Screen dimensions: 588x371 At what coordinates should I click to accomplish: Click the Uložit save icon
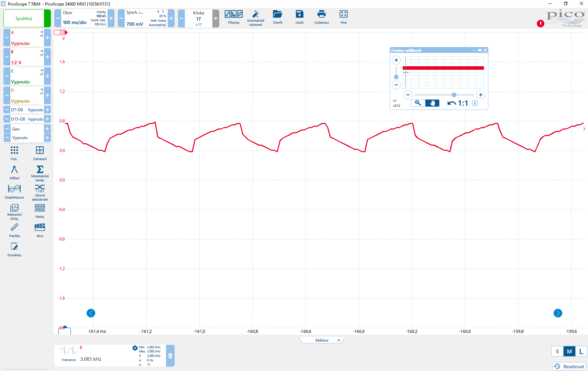(x=300, y=17)
